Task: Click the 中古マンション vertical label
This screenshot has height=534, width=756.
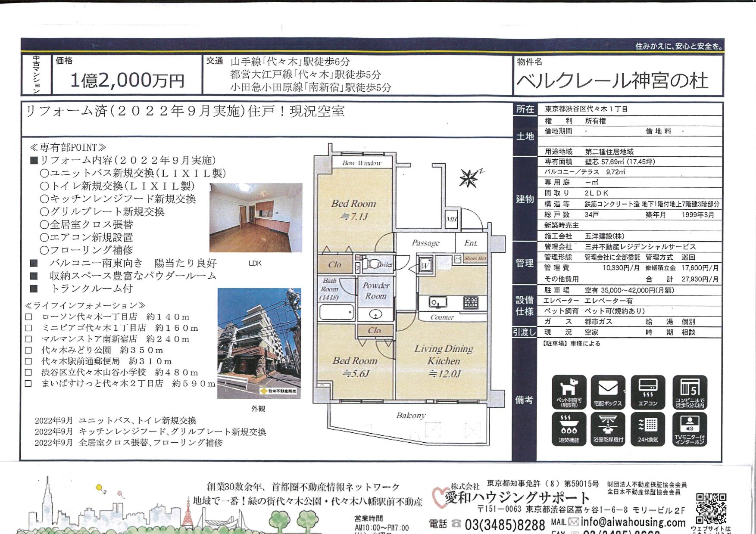Action: pos(36,75)
